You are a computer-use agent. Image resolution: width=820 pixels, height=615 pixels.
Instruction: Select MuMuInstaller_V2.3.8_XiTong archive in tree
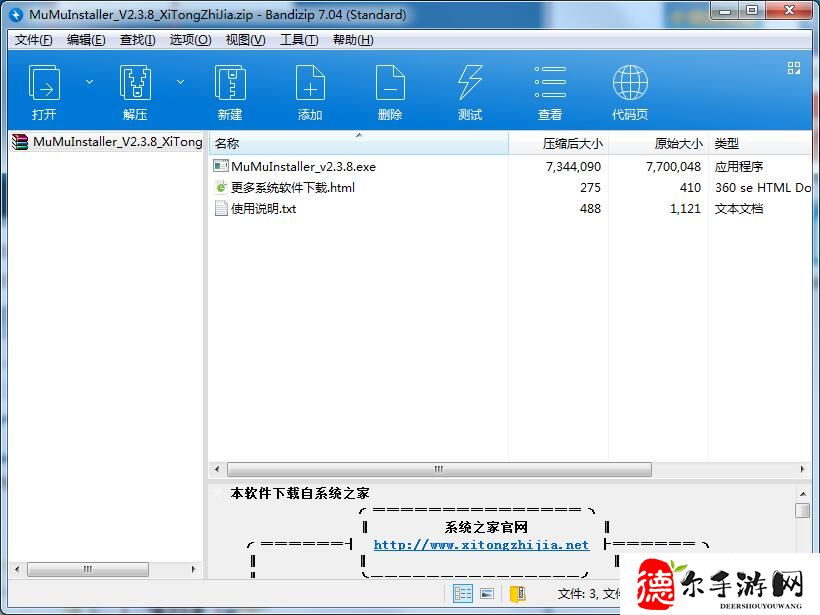[x=118, y=142]
